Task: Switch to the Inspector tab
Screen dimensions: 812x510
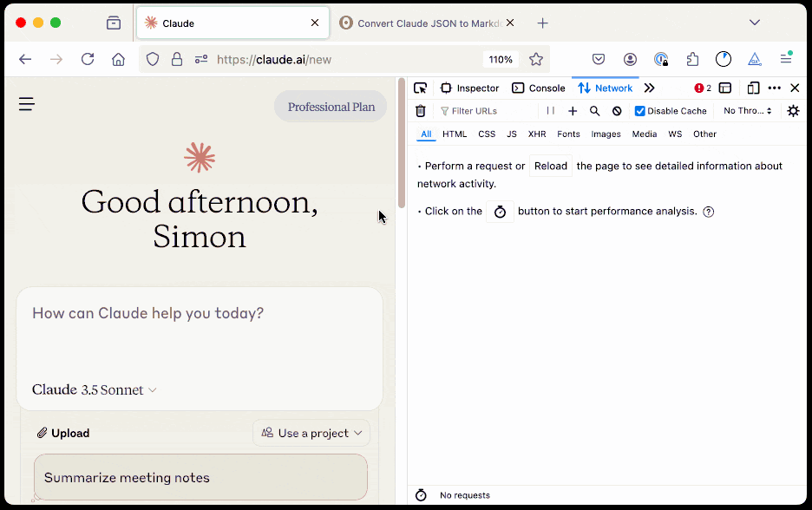Action: (469, 88)
